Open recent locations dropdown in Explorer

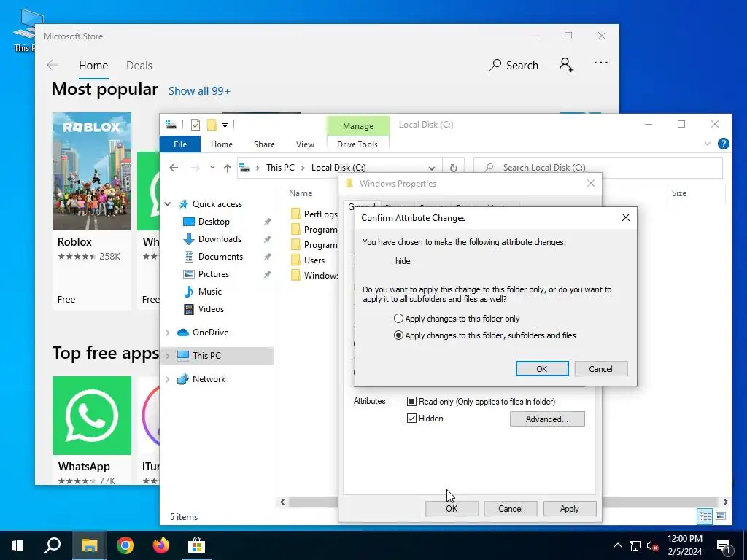point(212,168)
